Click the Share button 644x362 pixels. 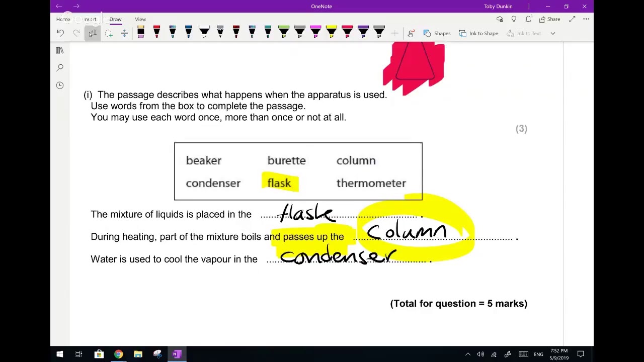(x=550, y=19)
